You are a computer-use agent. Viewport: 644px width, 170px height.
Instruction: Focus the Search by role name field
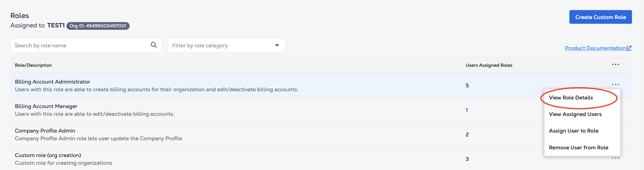tap(86, 45)
